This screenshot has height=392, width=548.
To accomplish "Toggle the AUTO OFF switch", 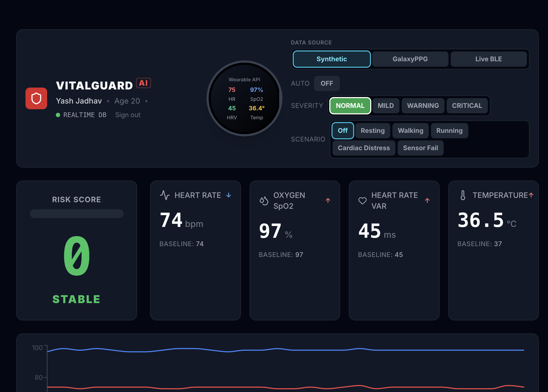I will [327, 83].
